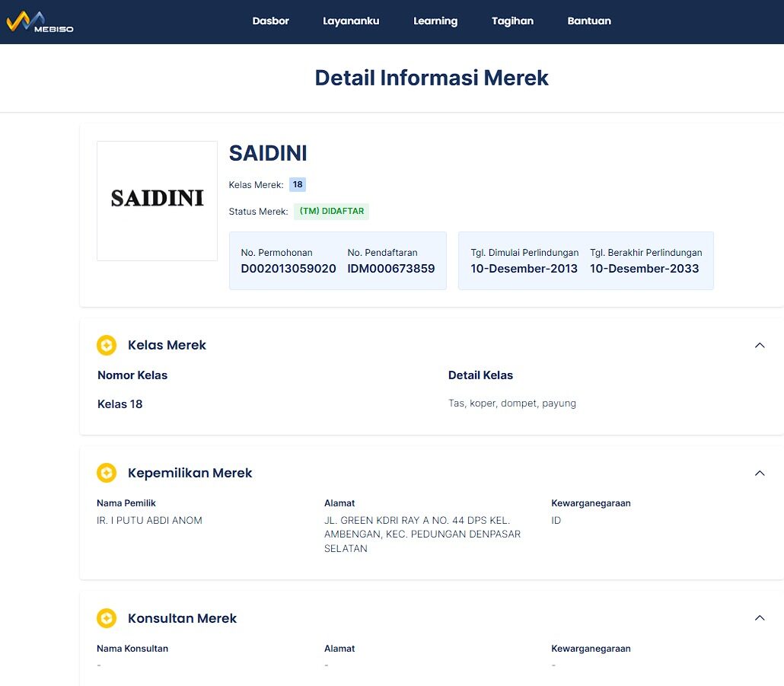Open the Dasbor menu
Screen dimensions: 784x686
point(270,21)
